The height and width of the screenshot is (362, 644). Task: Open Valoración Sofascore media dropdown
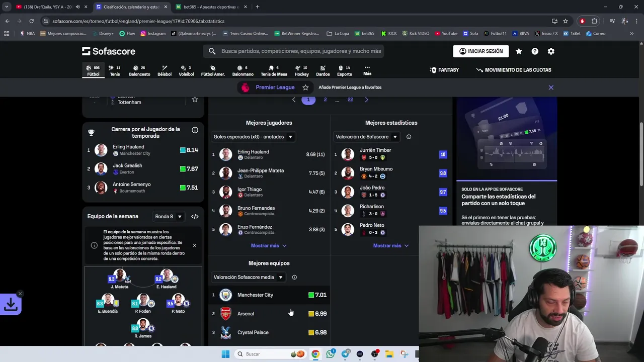249,277
